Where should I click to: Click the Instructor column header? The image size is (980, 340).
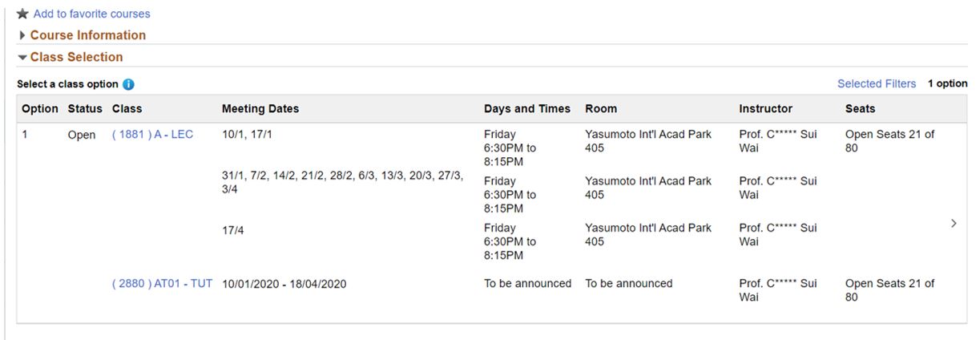(x=765, y=108)
